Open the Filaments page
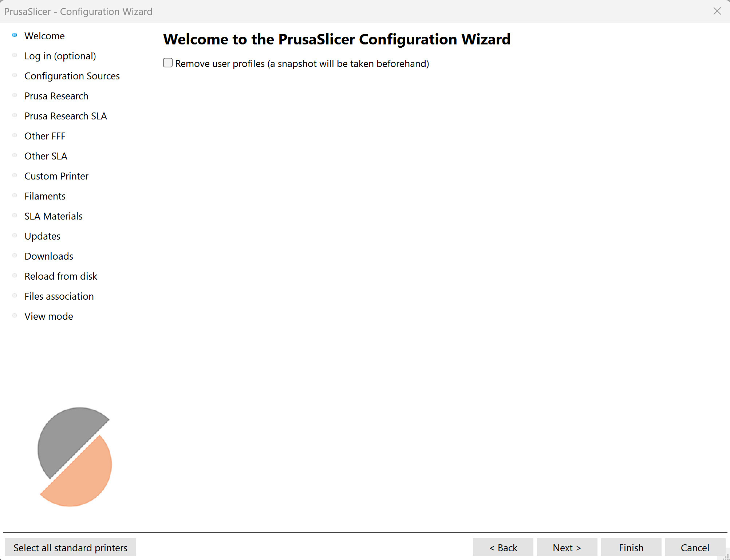 tap(45, 196)
